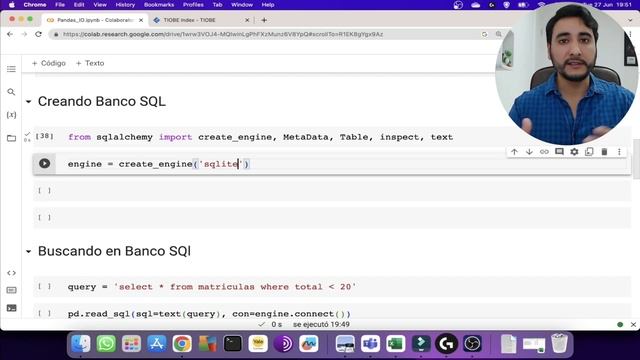This screenshot has height=360, width=640.
Task: Open the Files folder panel
Action: tap(11, 138)
